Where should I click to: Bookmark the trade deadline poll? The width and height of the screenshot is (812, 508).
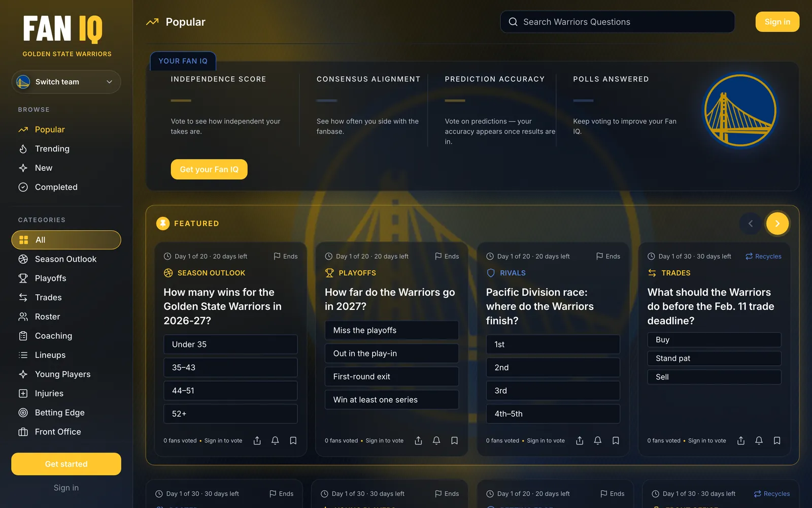coord(777,440)
